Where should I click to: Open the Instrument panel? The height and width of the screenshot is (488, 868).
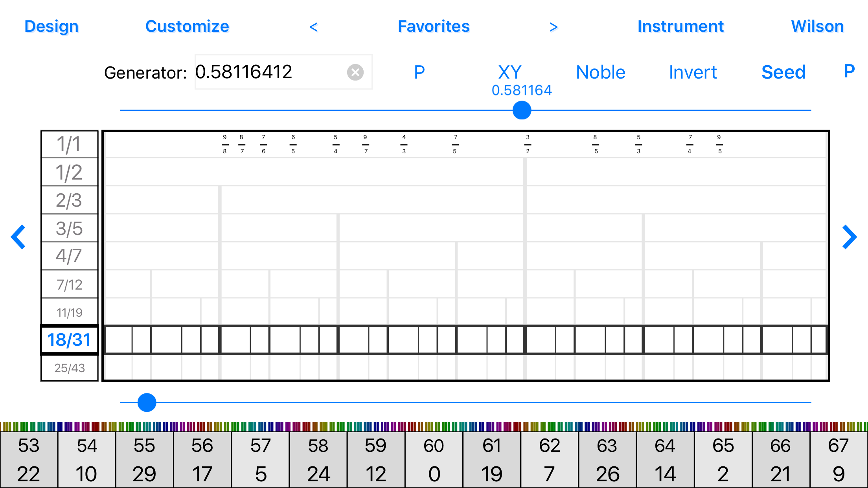[x=680, y=26]
